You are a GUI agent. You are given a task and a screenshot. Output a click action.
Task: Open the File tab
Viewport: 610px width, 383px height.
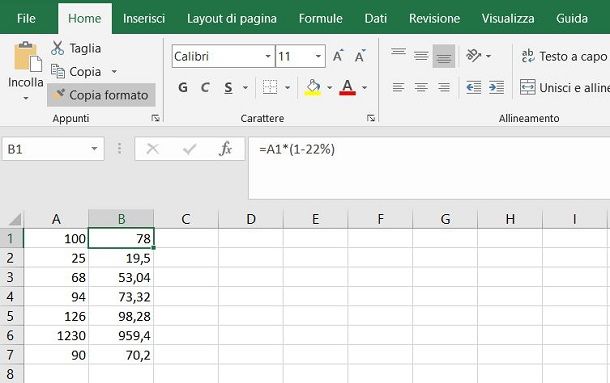click(x=26, y=18)
